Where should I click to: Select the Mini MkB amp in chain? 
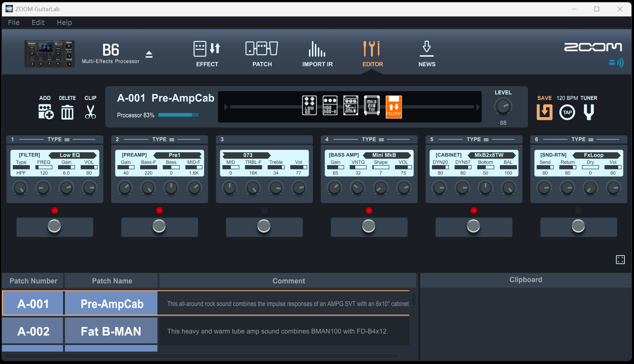point(351,105)
